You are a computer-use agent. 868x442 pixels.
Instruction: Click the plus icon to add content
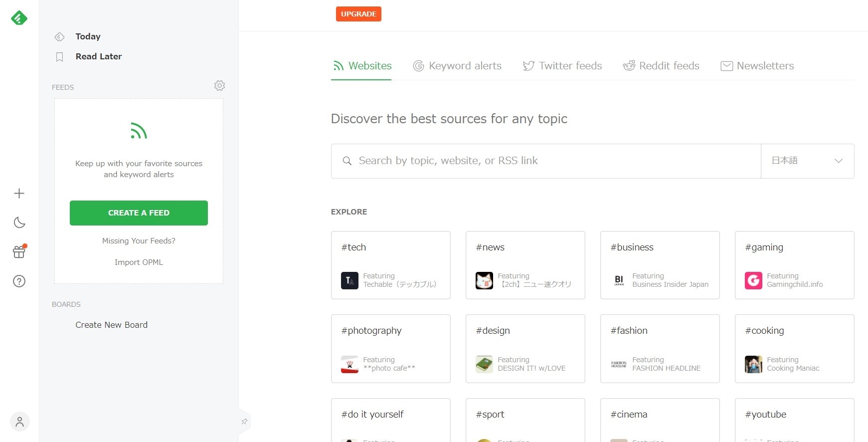click(x=19, y=194)
